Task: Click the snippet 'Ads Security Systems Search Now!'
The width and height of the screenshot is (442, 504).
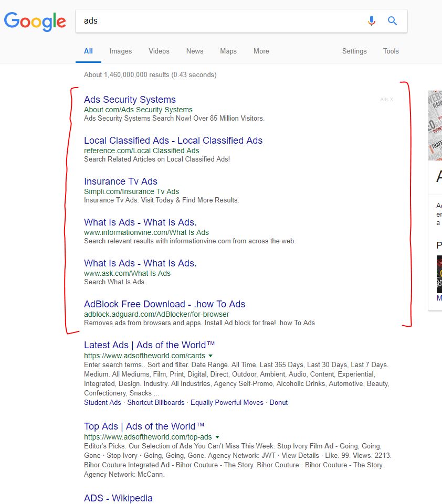Action: (x=174, y=119)
